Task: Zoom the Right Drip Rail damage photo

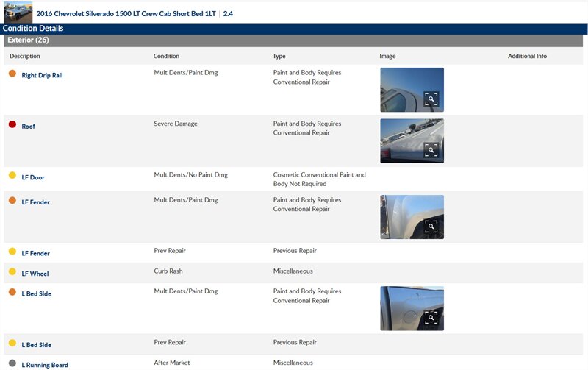Action: click(x=431, y=99)
